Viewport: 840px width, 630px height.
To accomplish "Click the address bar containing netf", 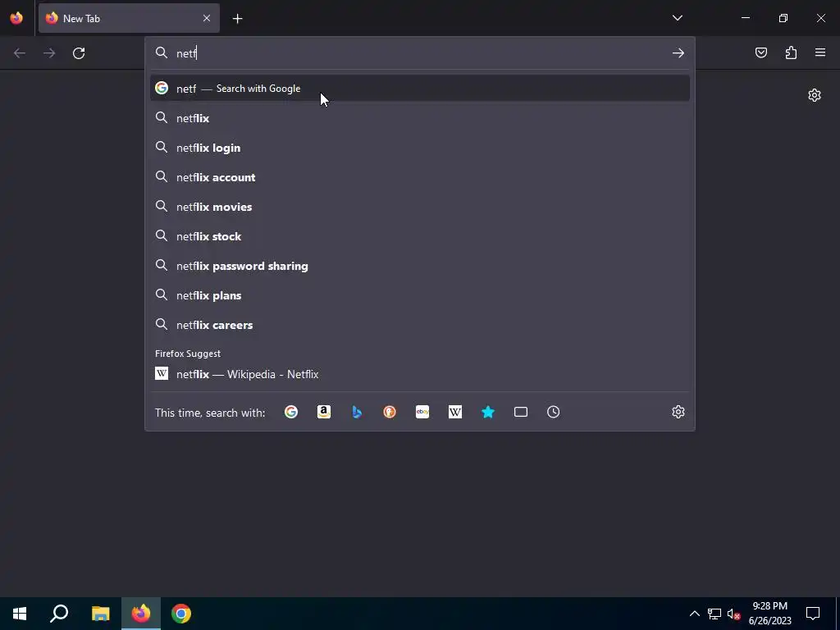I will [419, 53].
